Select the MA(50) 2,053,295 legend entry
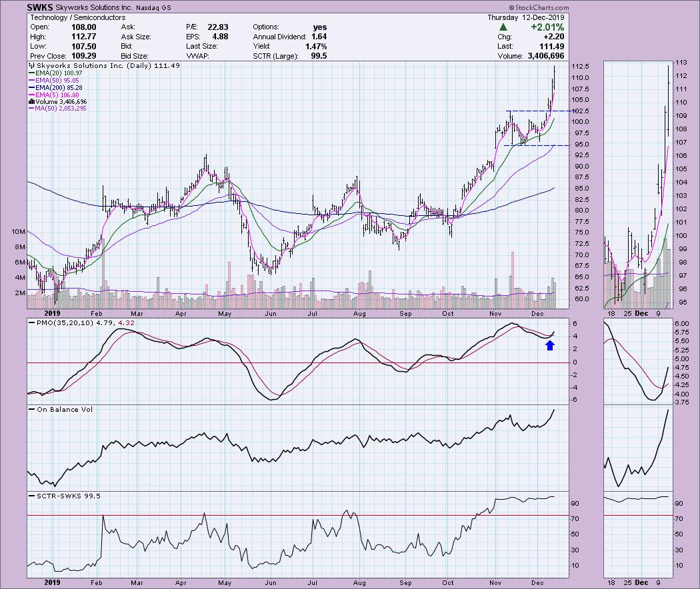Screen dimensions: 700x589 [57, 109]
